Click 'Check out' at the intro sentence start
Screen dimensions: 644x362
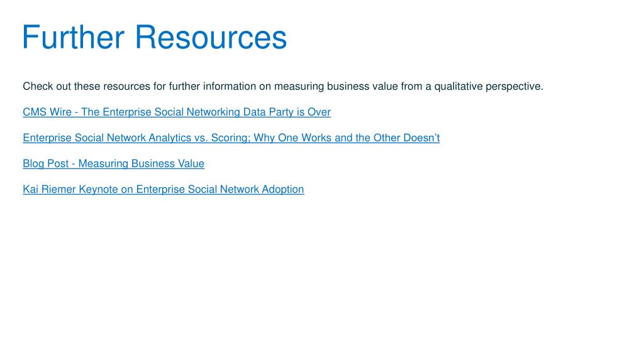(x=47, y=87)
